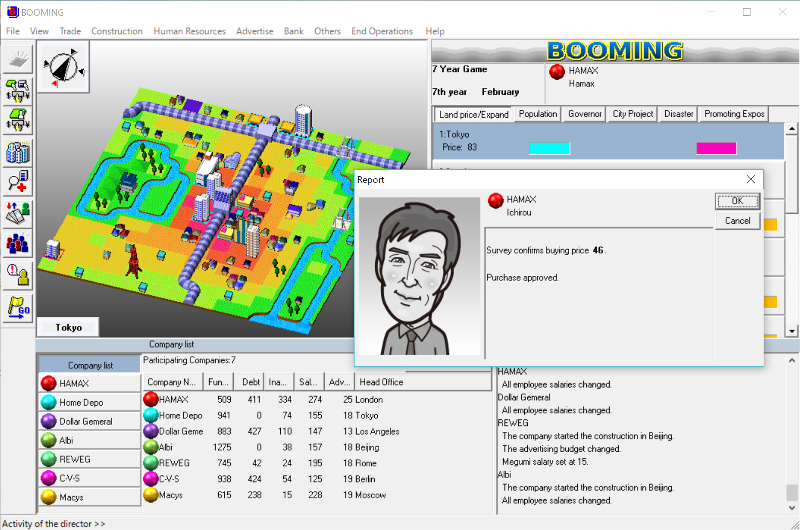Open the Others menu
This screenshot has width=800, height=530.
click(327, 31)
